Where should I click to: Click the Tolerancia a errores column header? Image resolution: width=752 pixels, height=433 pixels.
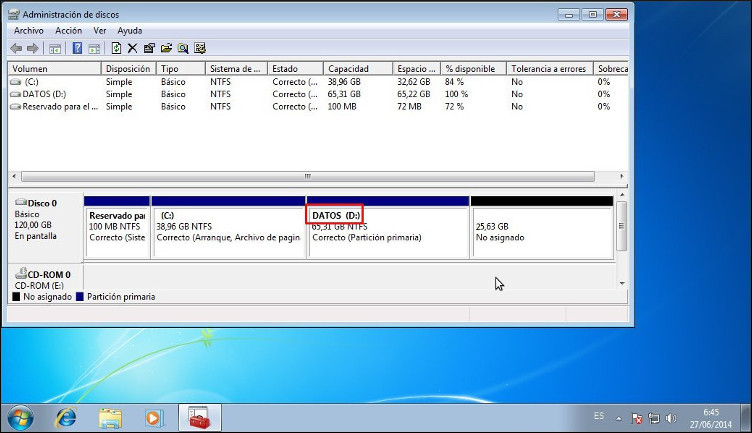(x=550, y=69)
